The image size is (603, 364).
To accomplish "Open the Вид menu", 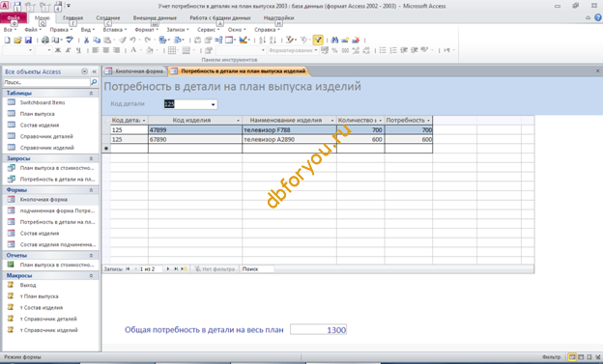I will click(88, 30).
